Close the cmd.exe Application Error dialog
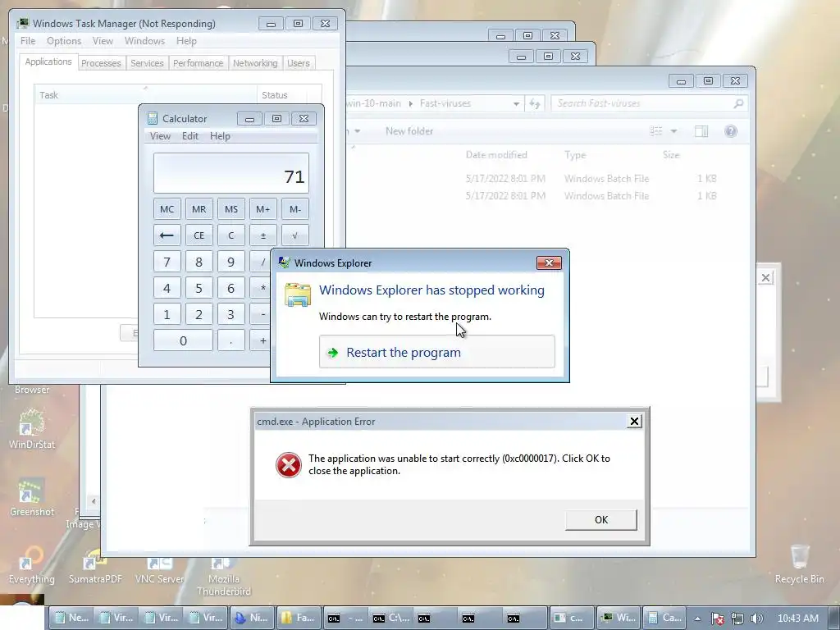840x630 pixels. [634, 422]
